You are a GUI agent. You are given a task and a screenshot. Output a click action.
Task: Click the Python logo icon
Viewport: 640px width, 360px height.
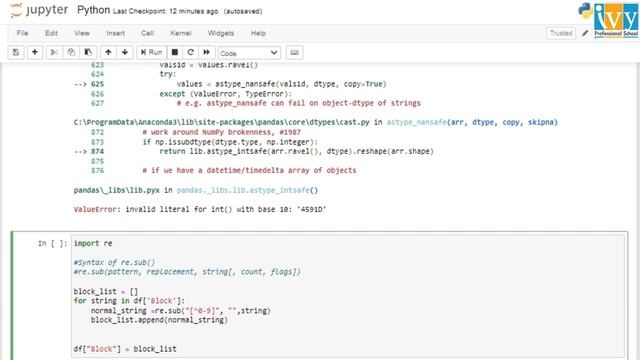click(x=586, y=11)
